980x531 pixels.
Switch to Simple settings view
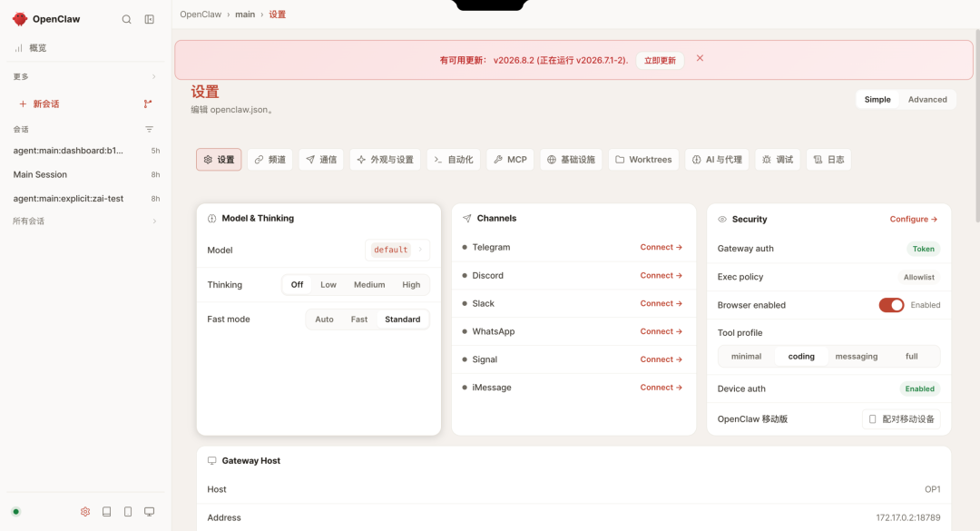pos(877,100)
